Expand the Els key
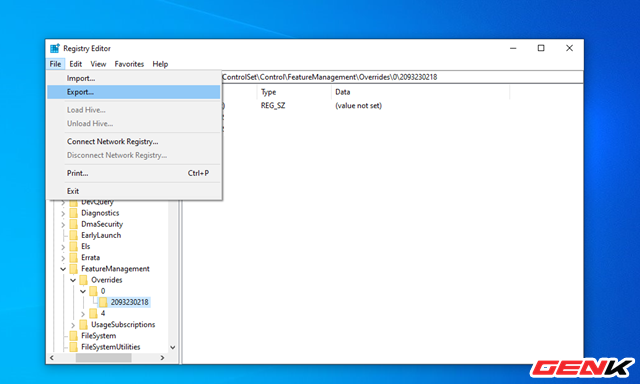 (63, 247)
